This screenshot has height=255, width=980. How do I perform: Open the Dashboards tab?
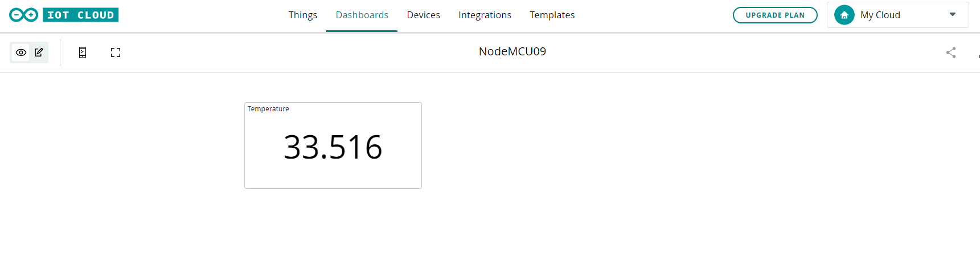(362, 15)
